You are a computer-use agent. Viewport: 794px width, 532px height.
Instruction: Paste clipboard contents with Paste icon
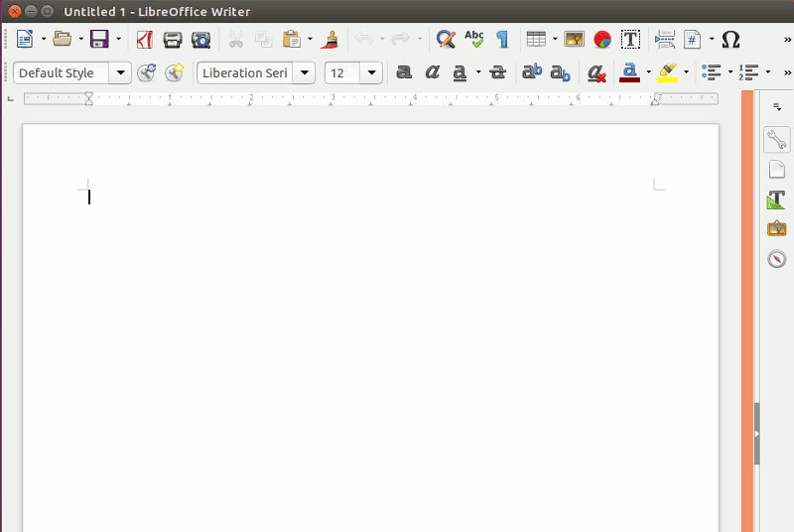(292, 39)
